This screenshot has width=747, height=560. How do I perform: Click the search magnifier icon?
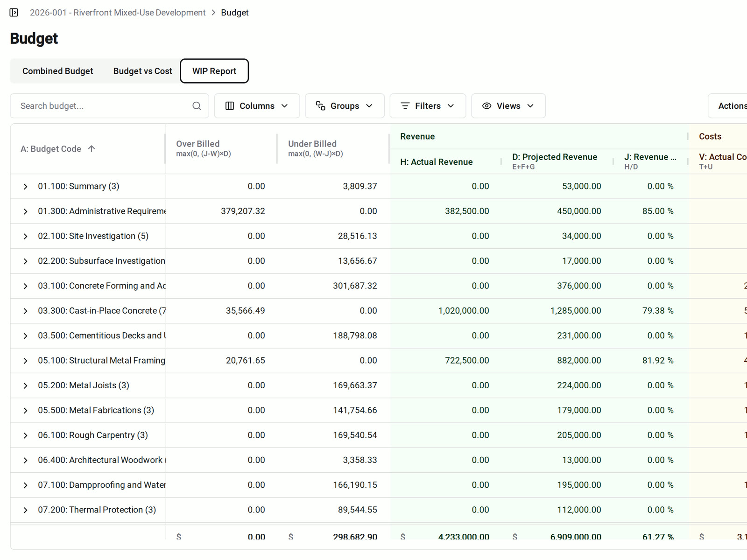197,106
